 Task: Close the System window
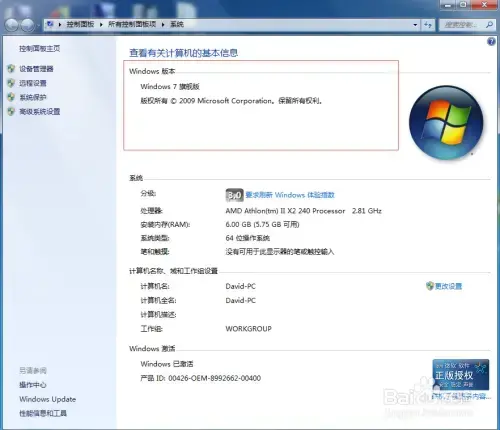pos(485,5)
